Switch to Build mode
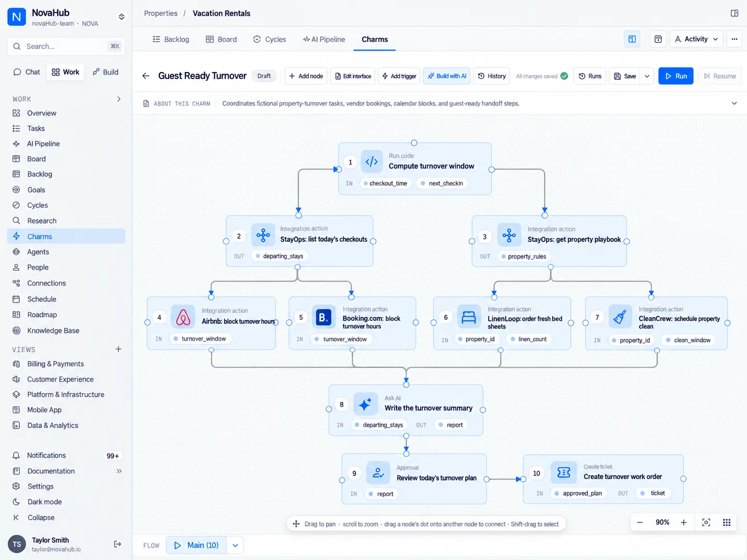The image size is (747, 560). coord(106,72)
